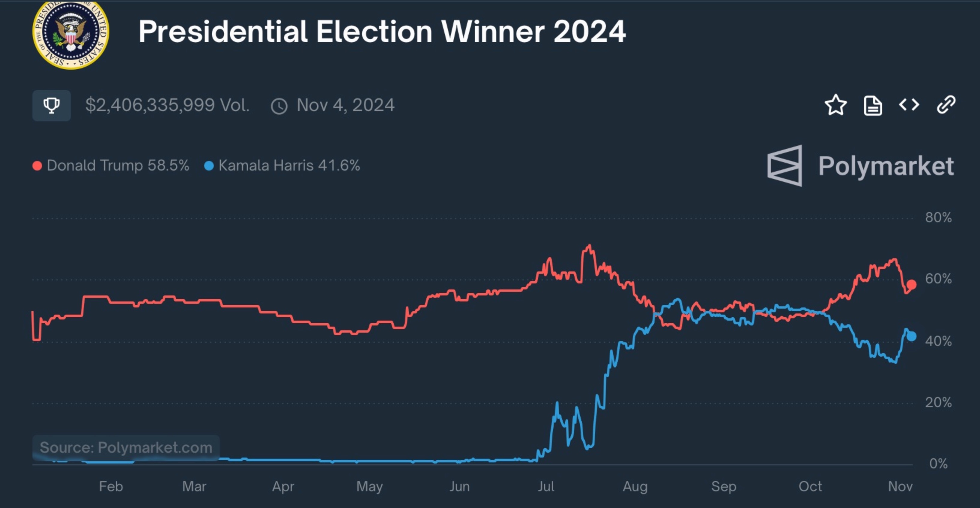Click the $2,406,335,999 Vol. text
Screen dimensions: 980x508
tap(168, 105)
